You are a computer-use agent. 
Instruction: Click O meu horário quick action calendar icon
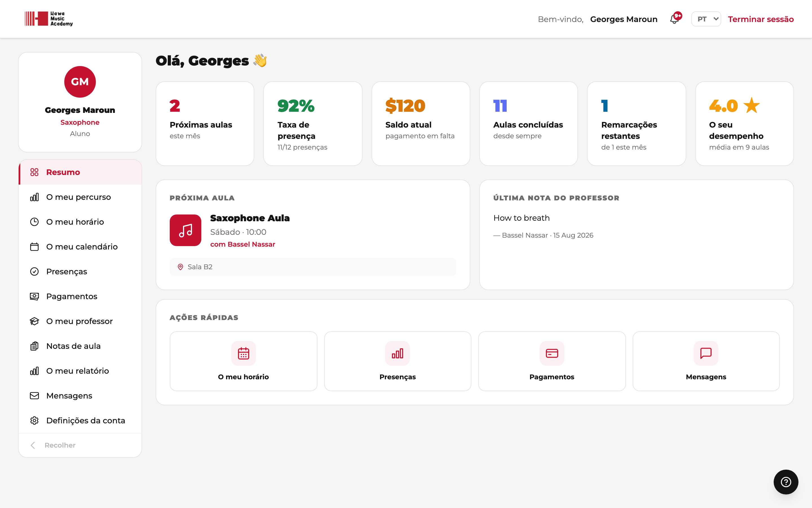(x=243, y=353)
